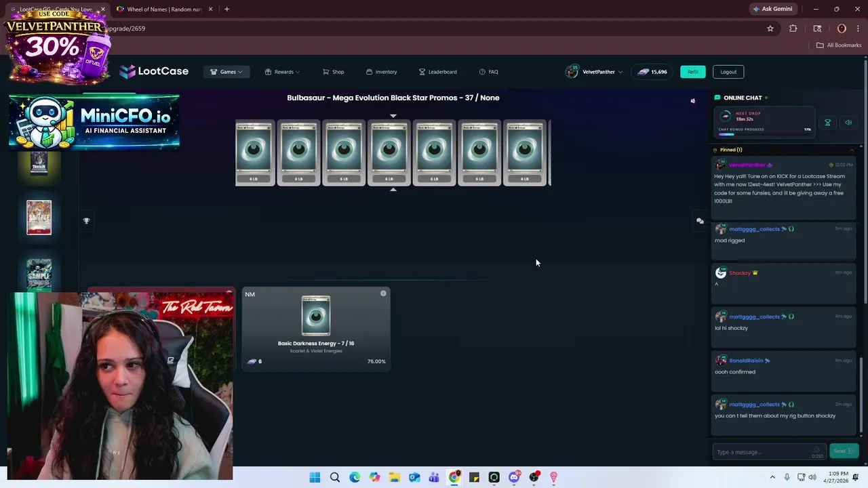Click the chat hourglass timer icon
The image size is (868, 488).
click(827, 123)
